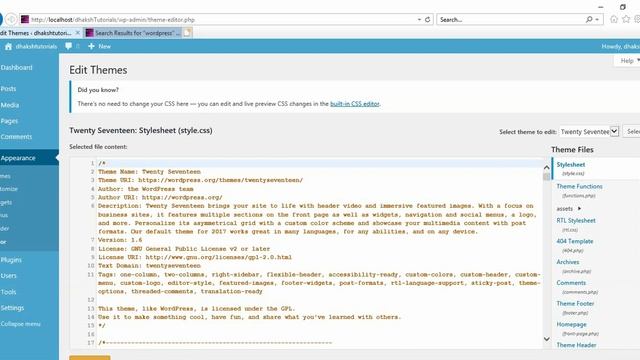The image size is (640, 360).
Task: Click the New link in admin bar
Action: [104, 47]
